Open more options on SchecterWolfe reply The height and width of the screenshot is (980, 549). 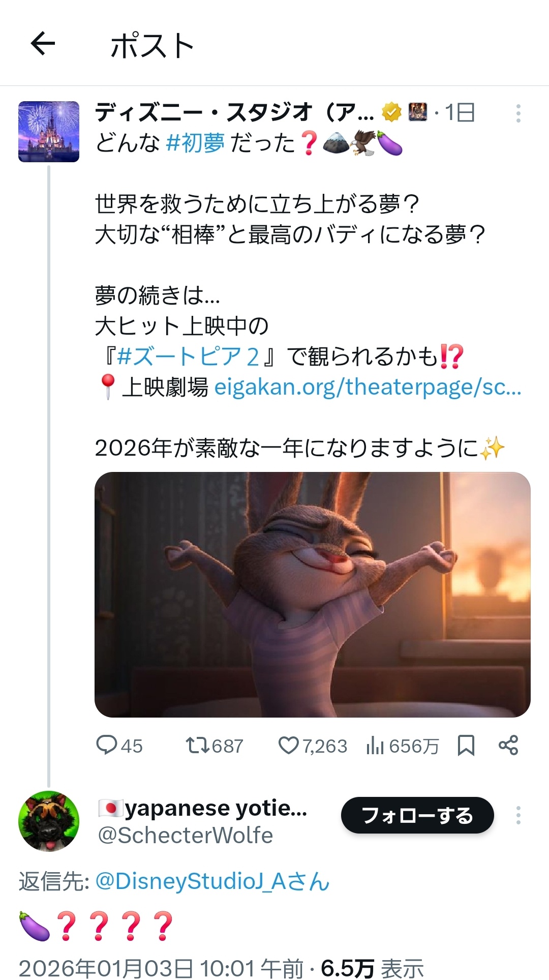click(518, 815)
